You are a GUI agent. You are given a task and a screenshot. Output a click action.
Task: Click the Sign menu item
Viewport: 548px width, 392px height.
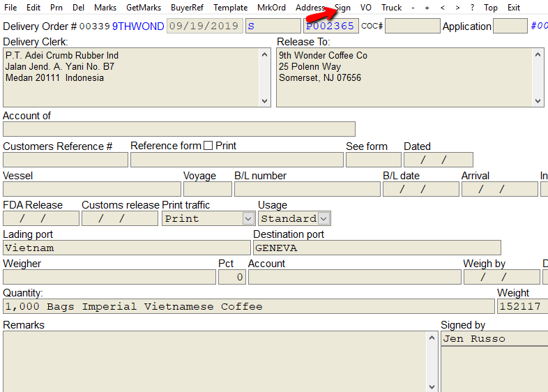point(342,8)
